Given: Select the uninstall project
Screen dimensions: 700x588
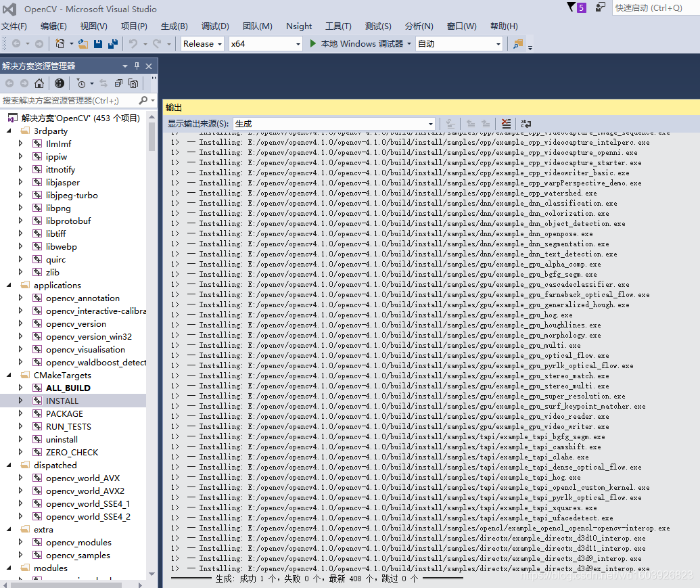Looking at the screenshot, I should click(x=62, y=440).
